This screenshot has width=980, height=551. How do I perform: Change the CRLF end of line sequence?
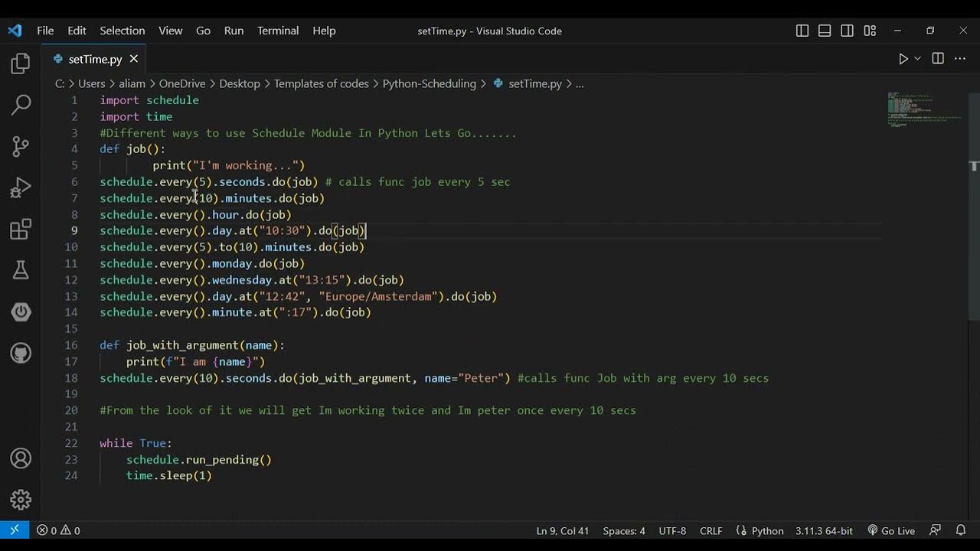[x=710, y=530]
